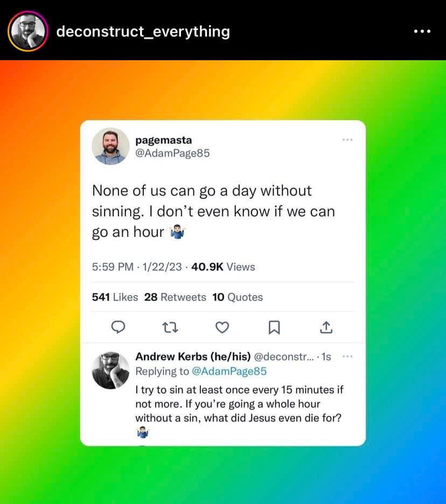Expand the tweet's three-dot more menu
The width and height of the screenshot is (446, 504).
pyautogui.click(x=347, y=140)
